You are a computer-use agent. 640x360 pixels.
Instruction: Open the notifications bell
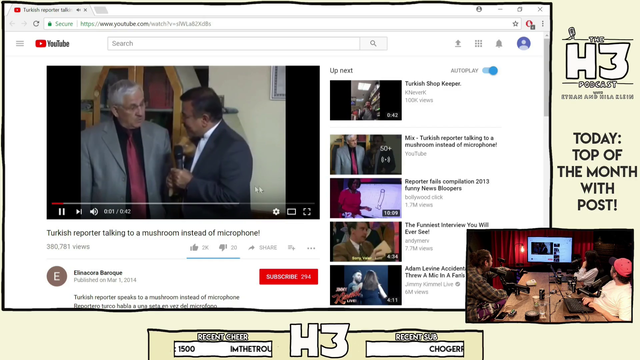coord(499,43)
